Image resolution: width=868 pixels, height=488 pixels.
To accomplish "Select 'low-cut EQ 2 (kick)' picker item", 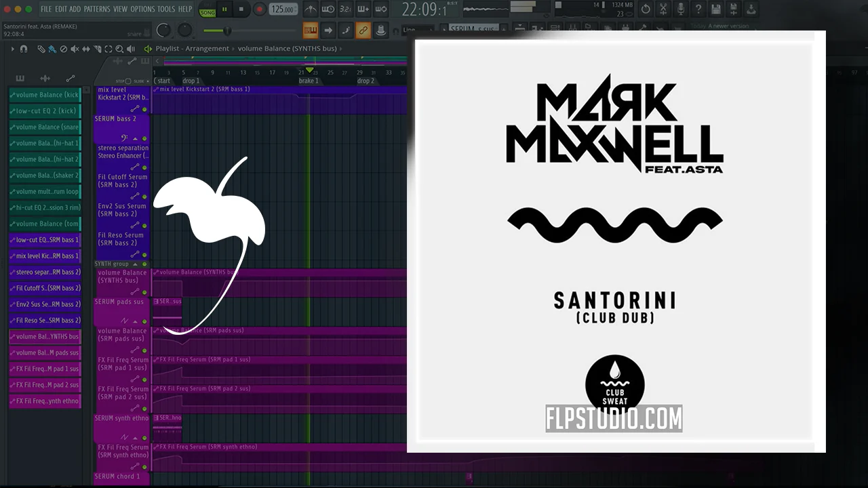I will 45,111.
